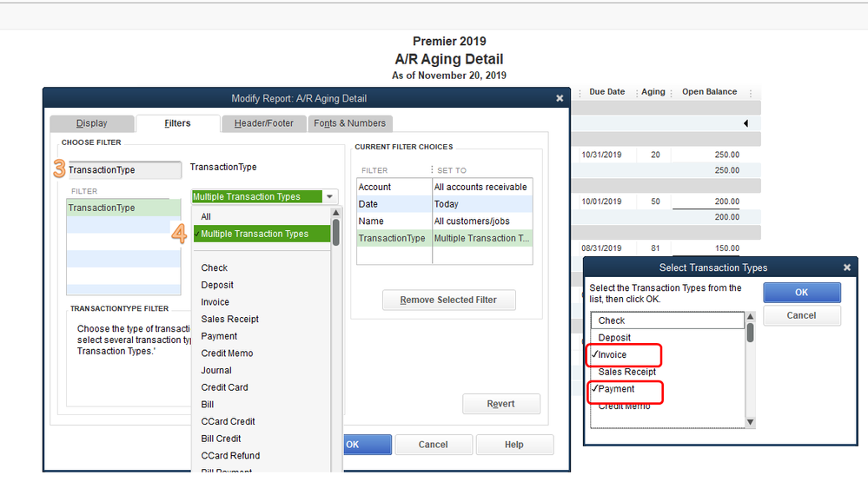
Task: Switch to the Filters tab
Action: (x=178, y=123)
